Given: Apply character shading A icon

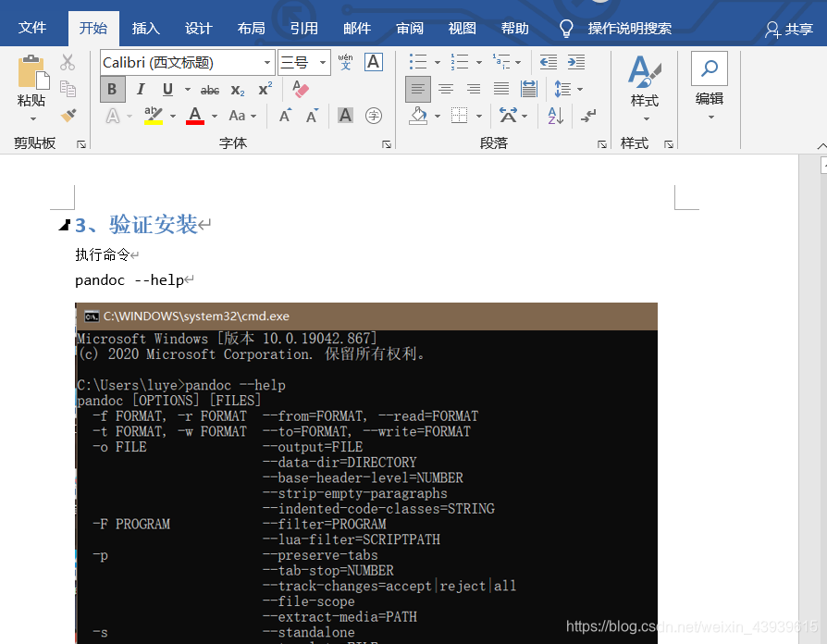Looking at the screenshot, I should coord(345,115).
